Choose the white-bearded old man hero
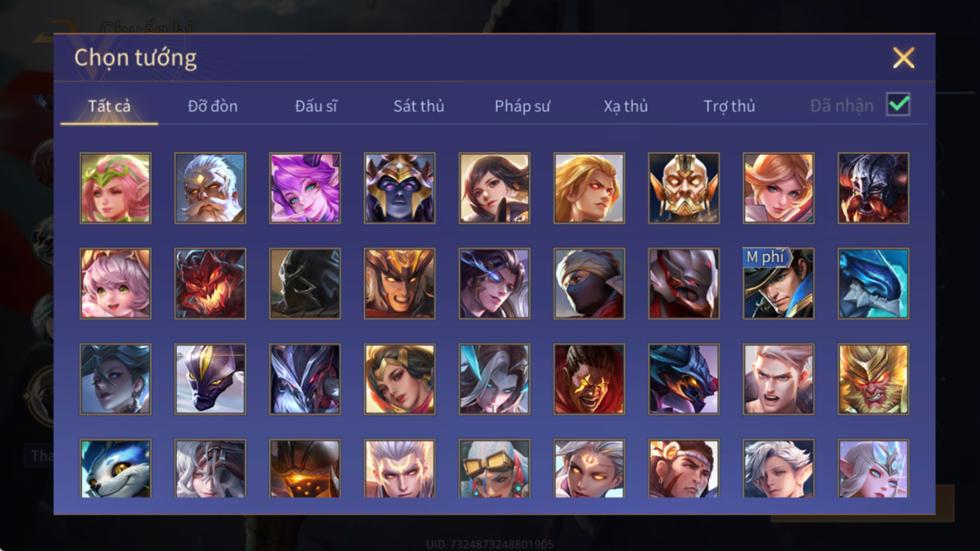The width and height of the screenshot is (980, 551). pos(210,188)
